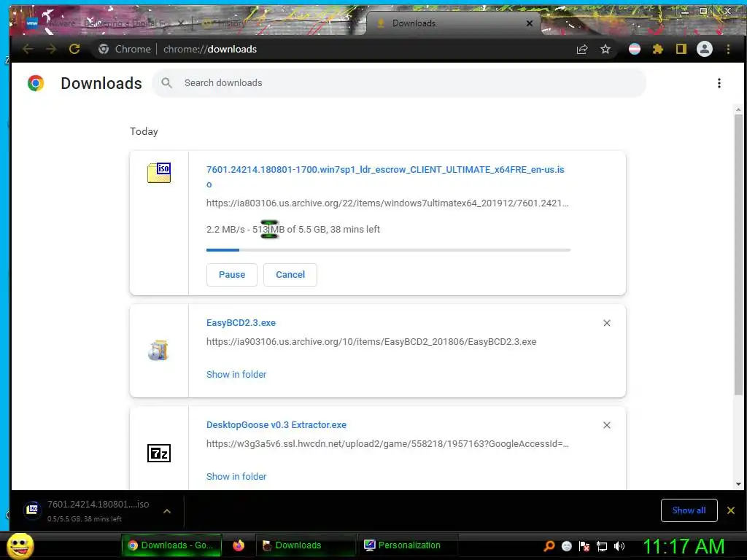The width and height of the screenshot is (747, 560).
Task: Click the ISO download progress bar
Action: click(x=388, y=249)
